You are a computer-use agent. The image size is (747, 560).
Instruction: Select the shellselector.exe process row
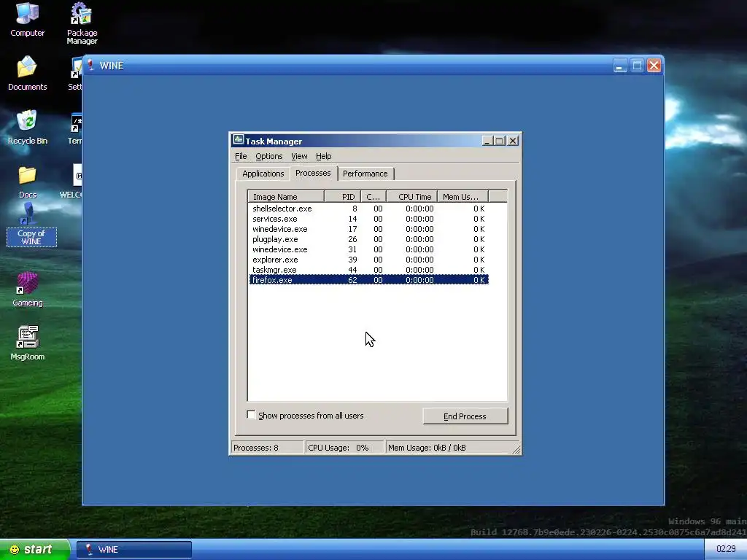pos(368,209)
